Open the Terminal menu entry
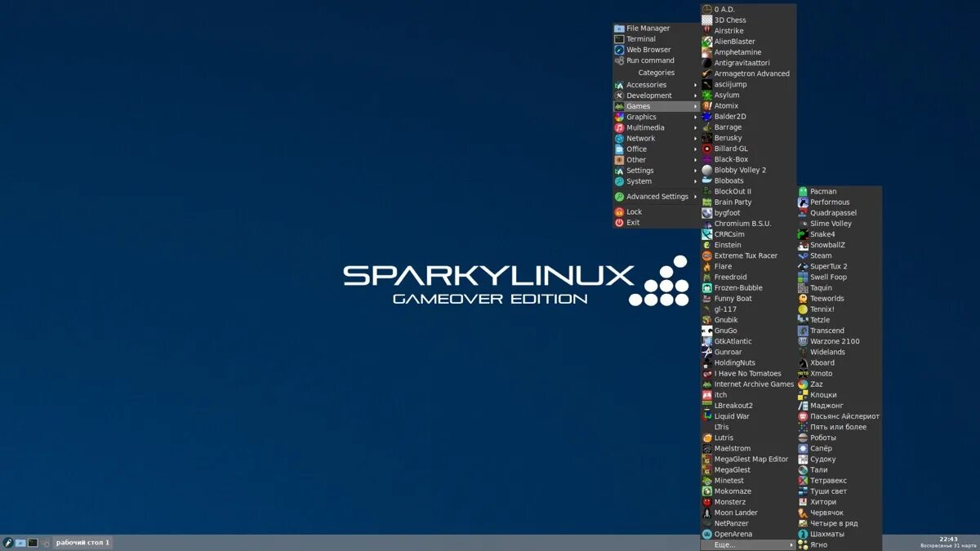The height and width of the screenshot is (551, 980). [657, 39]
